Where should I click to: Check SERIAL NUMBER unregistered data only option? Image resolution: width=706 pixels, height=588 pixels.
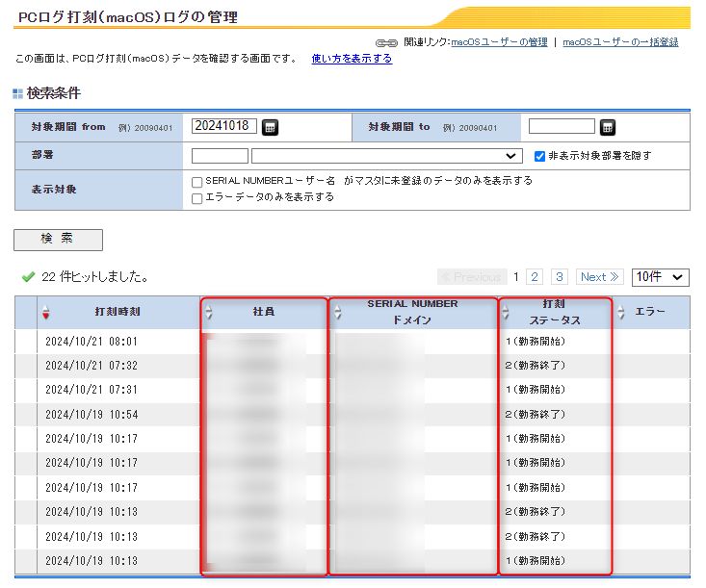[196, 182]
